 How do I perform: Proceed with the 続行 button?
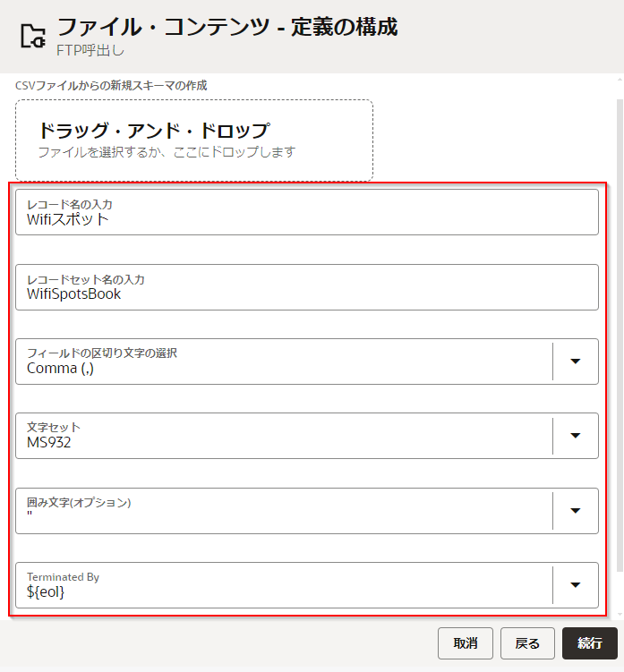589,643
